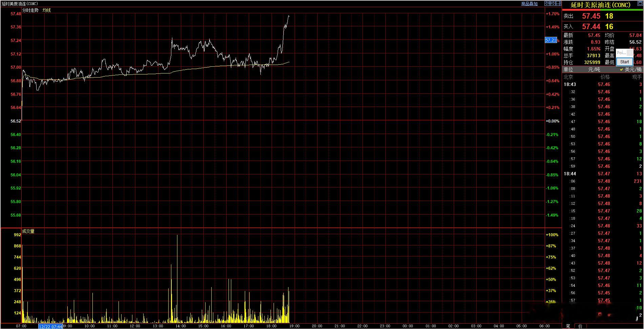Screen dimensions: 644x329
Task: Select the :24 tick row with volume 33
Action: 603,226
